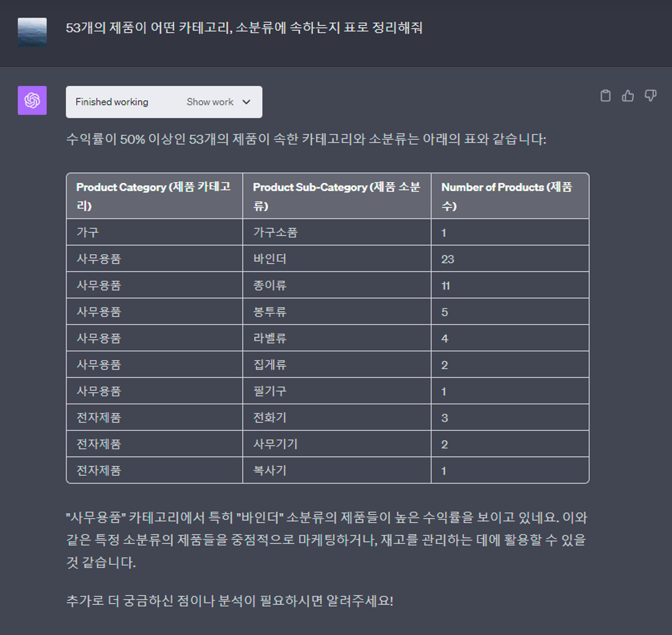Click the closing line 추가로 더 궁금하신 점
The height and width of the screenshot is (635, 672).
[229, 601]
